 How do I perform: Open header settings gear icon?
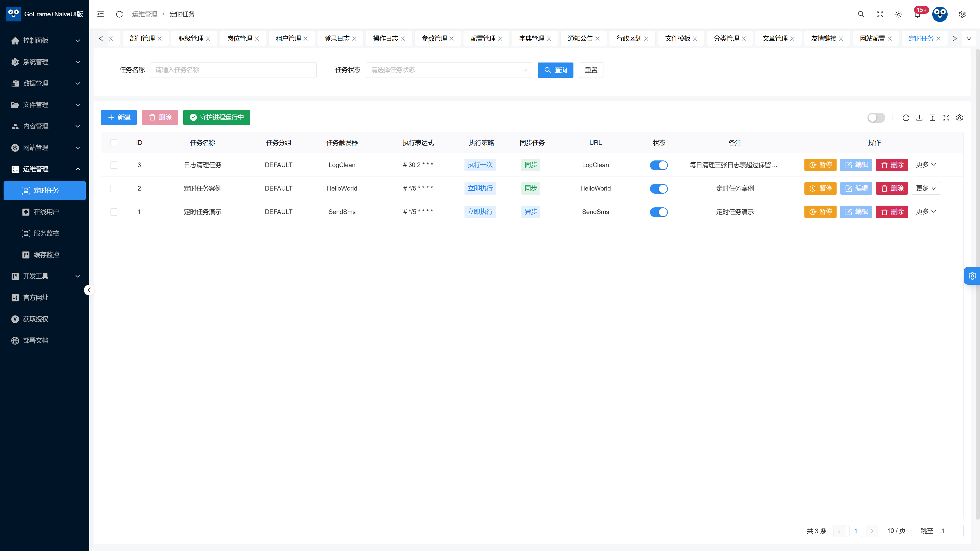tap(962, 14)
